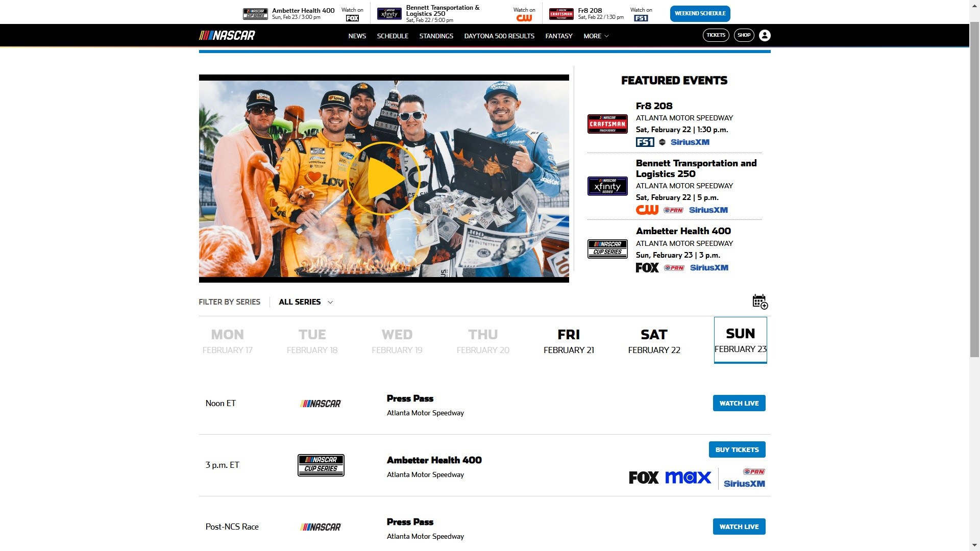Select the SUN February 23 tab
This screenshot has height=551, width=980.
tap(741, 340)
